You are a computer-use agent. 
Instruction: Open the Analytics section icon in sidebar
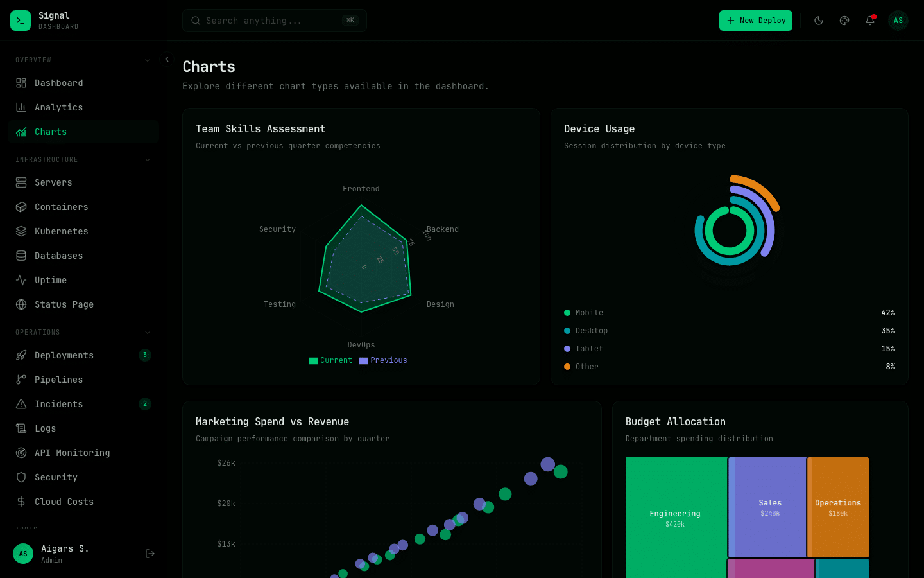(22, 107)
